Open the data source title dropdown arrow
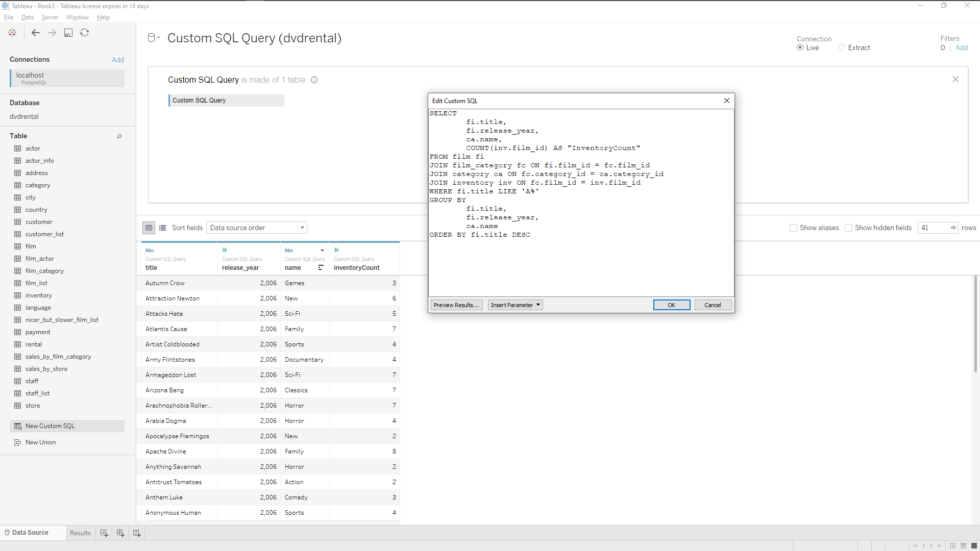 (159, 38)
